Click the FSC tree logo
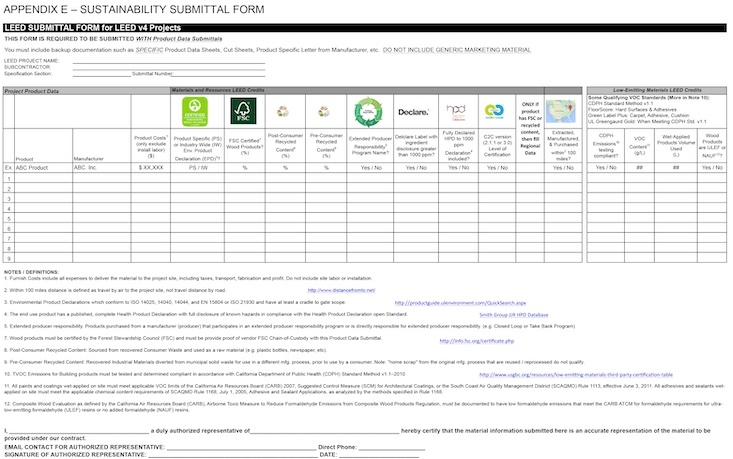This screenshot has width=733, height=459. [x=243, y=111]
